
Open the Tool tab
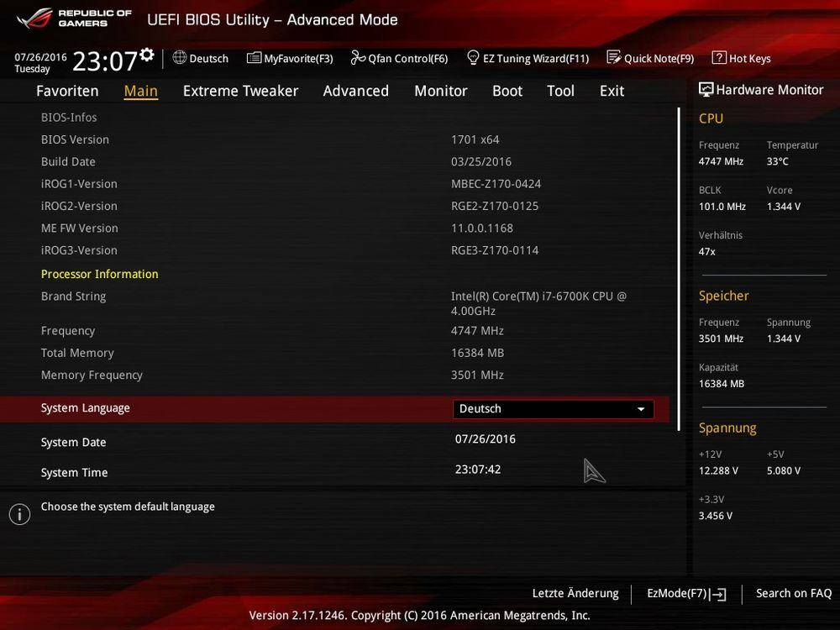(x=560, y=91)
